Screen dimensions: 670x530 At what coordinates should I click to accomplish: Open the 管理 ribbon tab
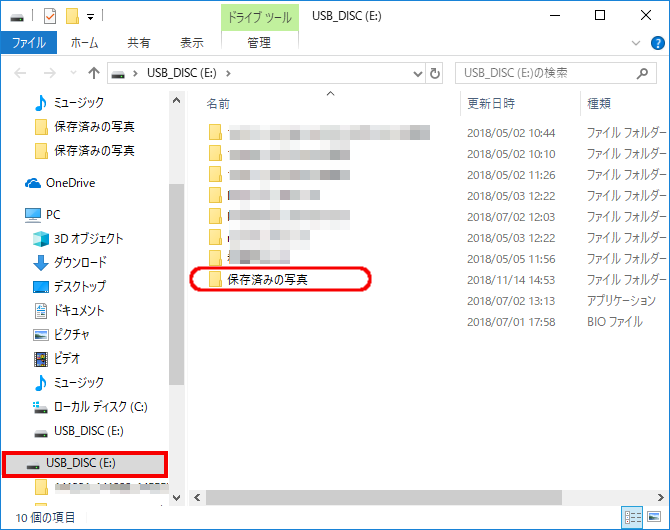pyautogui.click(x=259, y=43)
